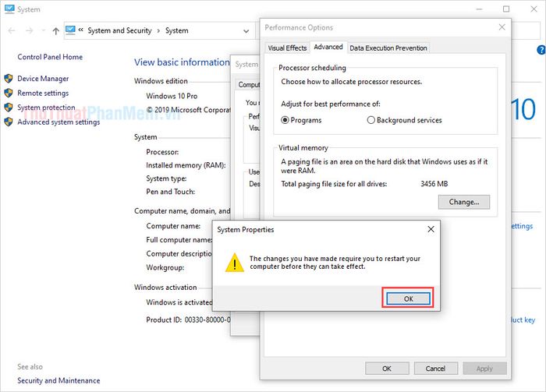Click the Computer Name tab behind
Screen dimensions: 546x392
tap(249, 84)
